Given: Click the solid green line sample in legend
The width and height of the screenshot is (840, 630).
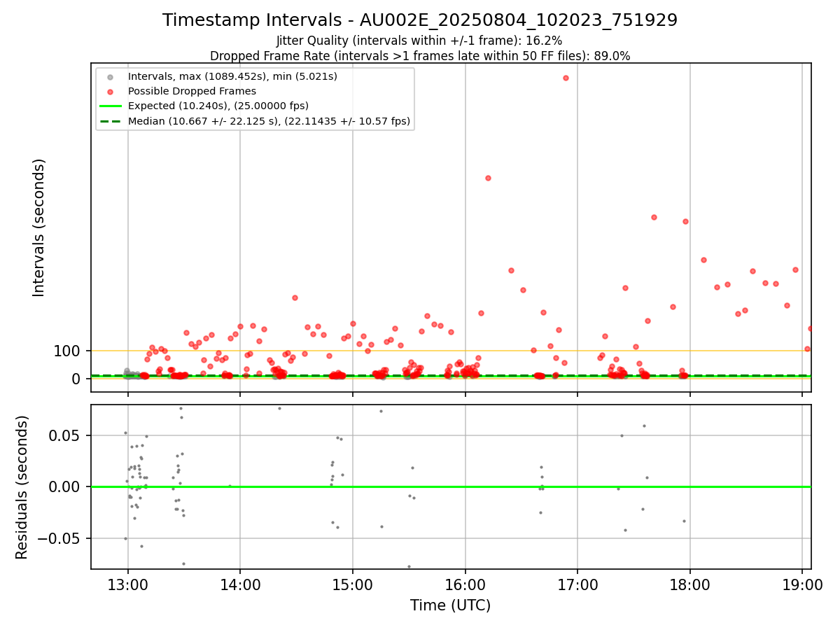Looking at the screenshot, I should click(x=110, y=106).
